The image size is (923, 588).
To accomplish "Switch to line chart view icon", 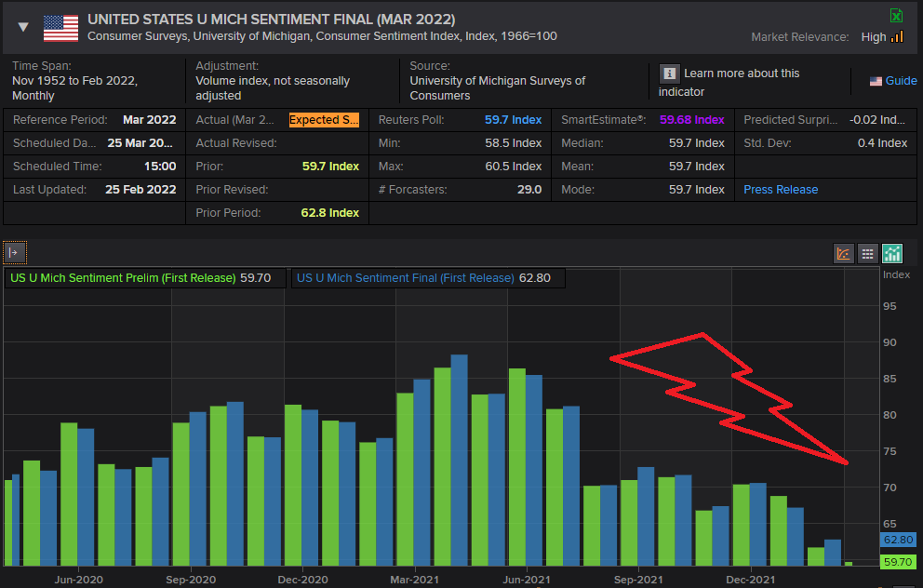I will point(844,254).
